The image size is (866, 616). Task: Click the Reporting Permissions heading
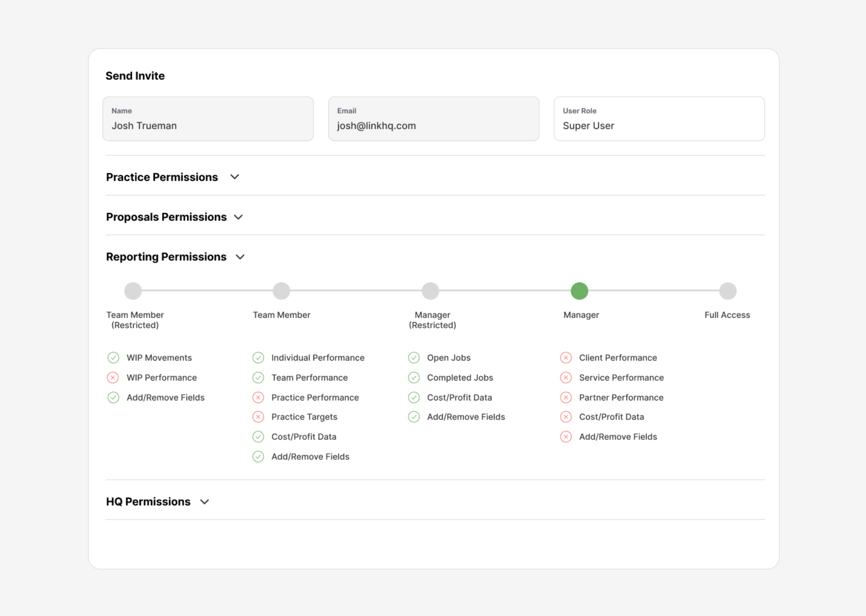point(166,257)
